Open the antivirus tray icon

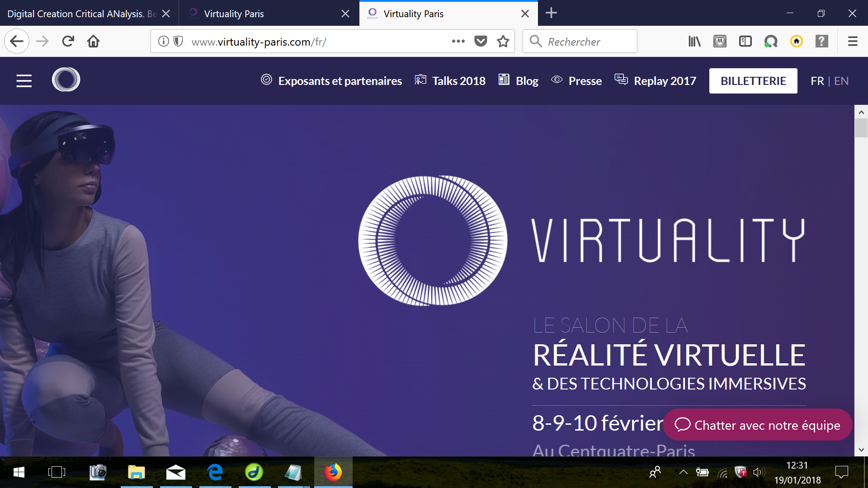pos(741,472)
